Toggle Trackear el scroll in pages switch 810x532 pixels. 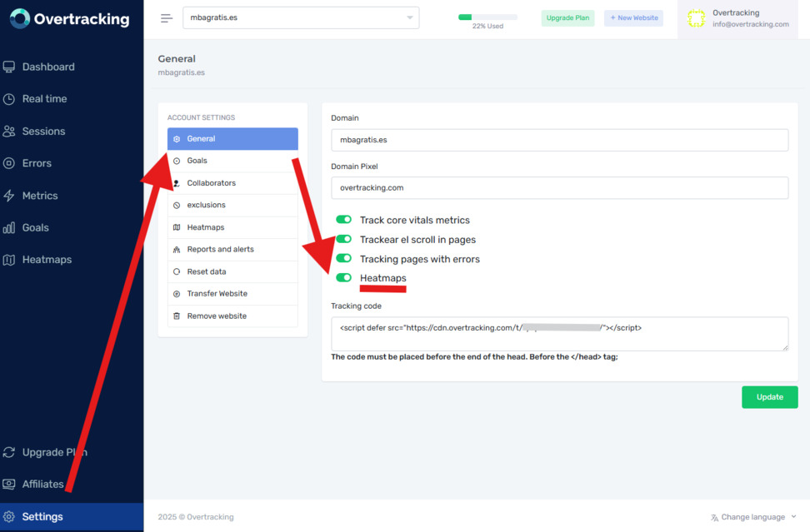[343, 239]
